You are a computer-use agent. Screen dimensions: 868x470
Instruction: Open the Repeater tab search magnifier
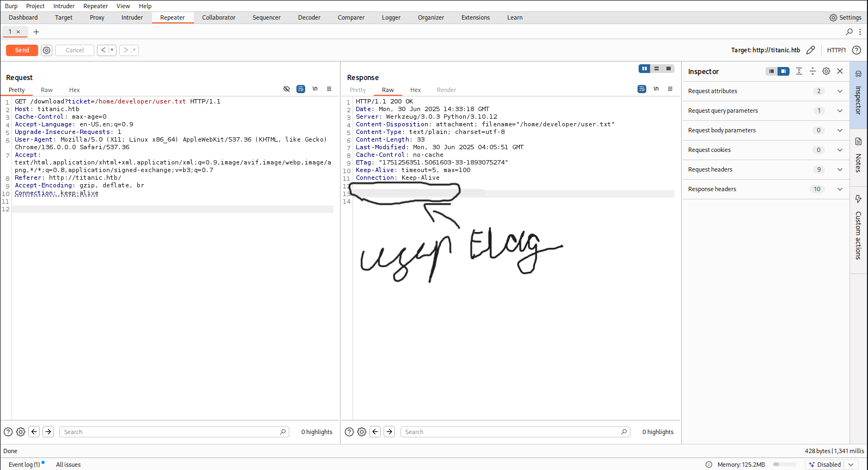pyautogui.click(x=849, y=32)
